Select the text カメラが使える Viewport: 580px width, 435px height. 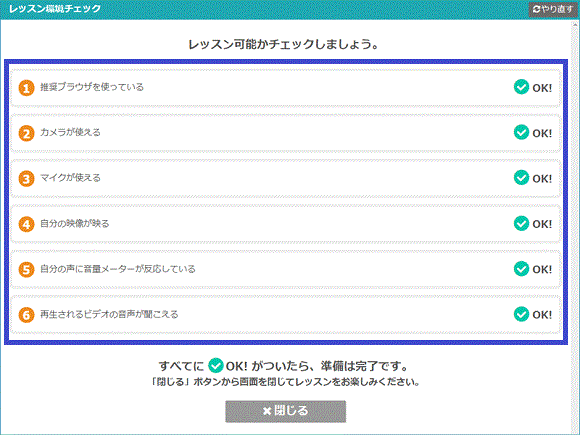(x=70, y=132)
